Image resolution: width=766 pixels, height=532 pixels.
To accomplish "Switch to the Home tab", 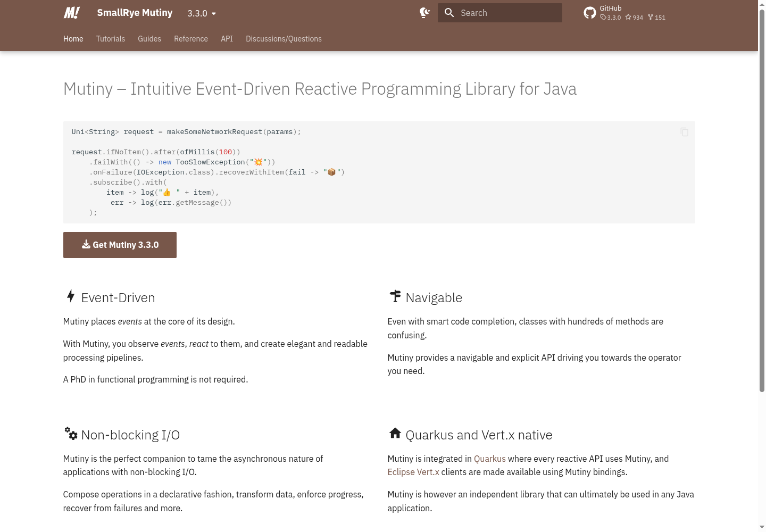I will pyautogui.click(x=73, y=39).
